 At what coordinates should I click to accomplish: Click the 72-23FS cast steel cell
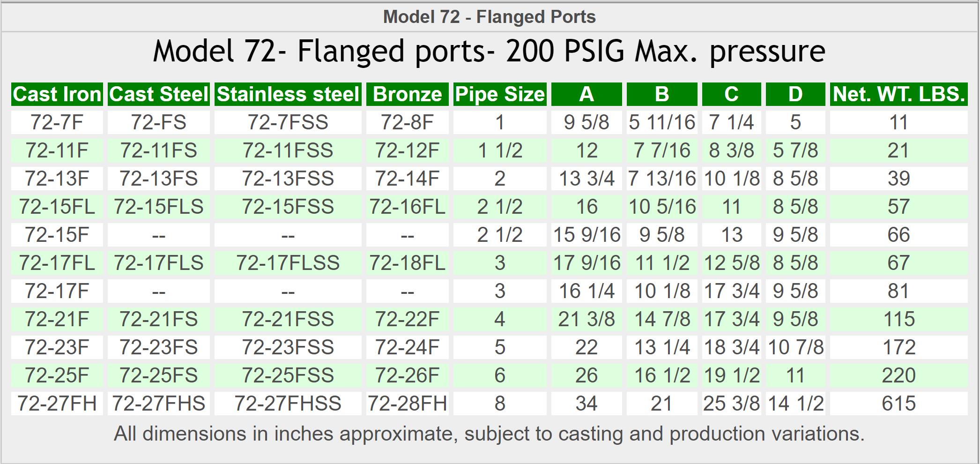coord(159,347)
